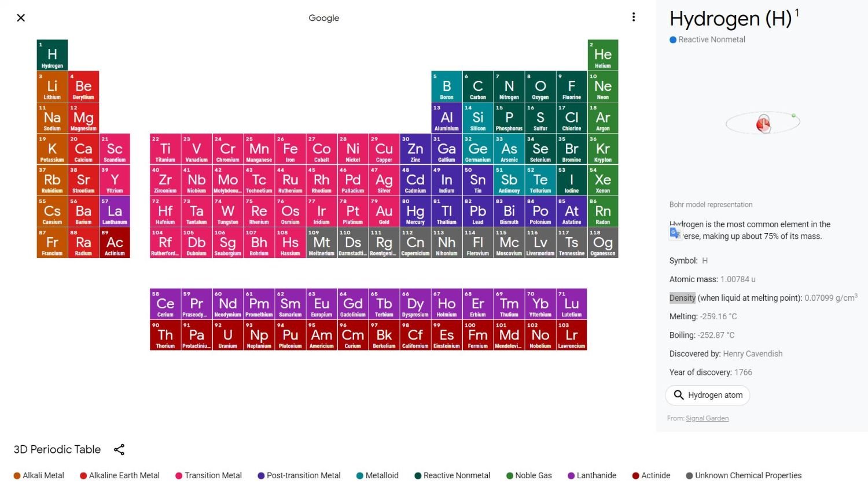Click the share icon beside 3D Periodic Table

(x=119, y=449)
